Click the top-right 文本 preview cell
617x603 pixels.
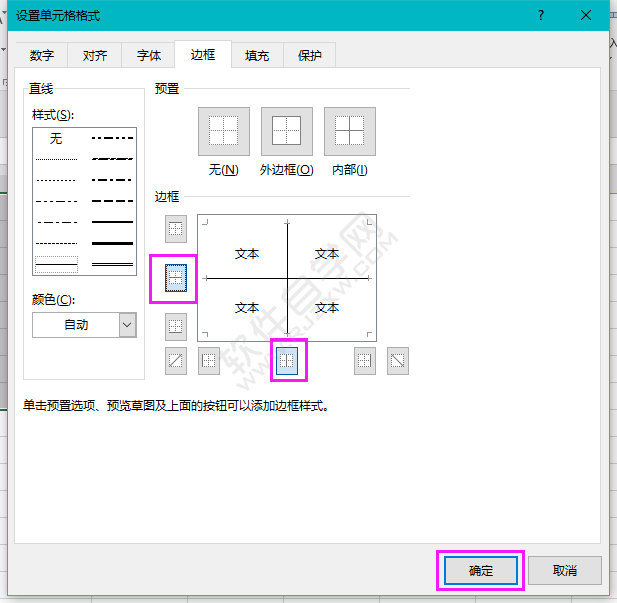(327, 254)
